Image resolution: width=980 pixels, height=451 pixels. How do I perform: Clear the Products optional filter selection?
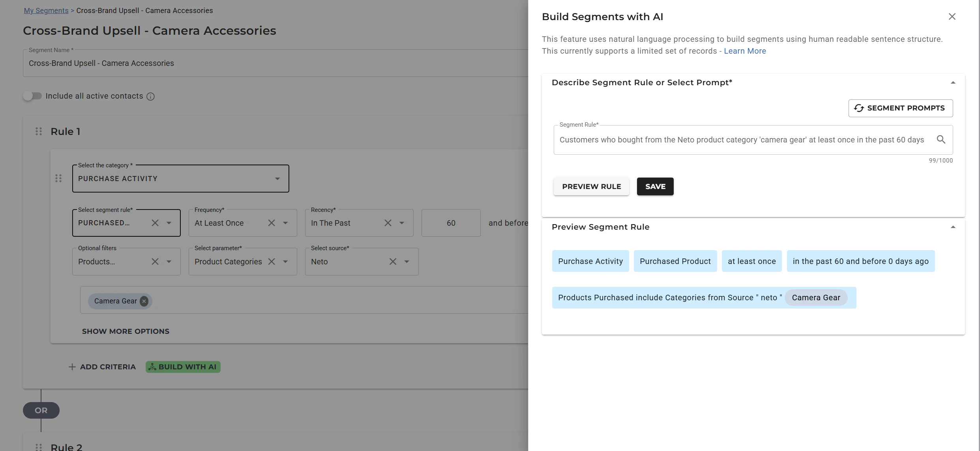click(x=155, y=262)
